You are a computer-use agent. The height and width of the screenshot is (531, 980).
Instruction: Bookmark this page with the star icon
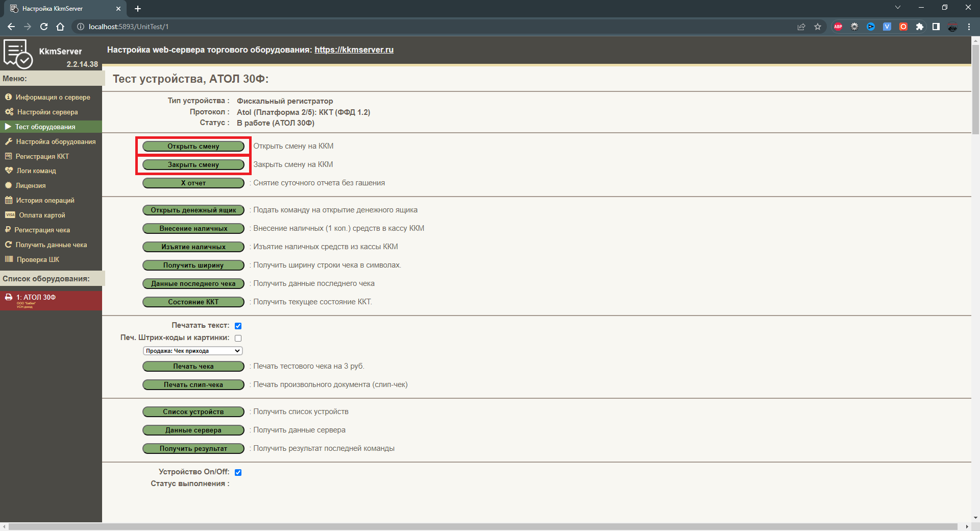click(818, 27)
